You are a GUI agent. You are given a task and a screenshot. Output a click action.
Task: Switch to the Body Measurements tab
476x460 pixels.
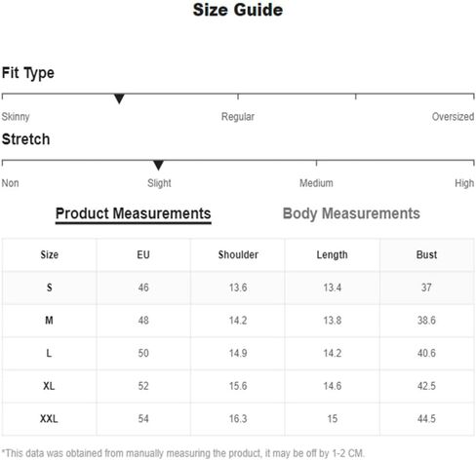[x=351, y=213]
